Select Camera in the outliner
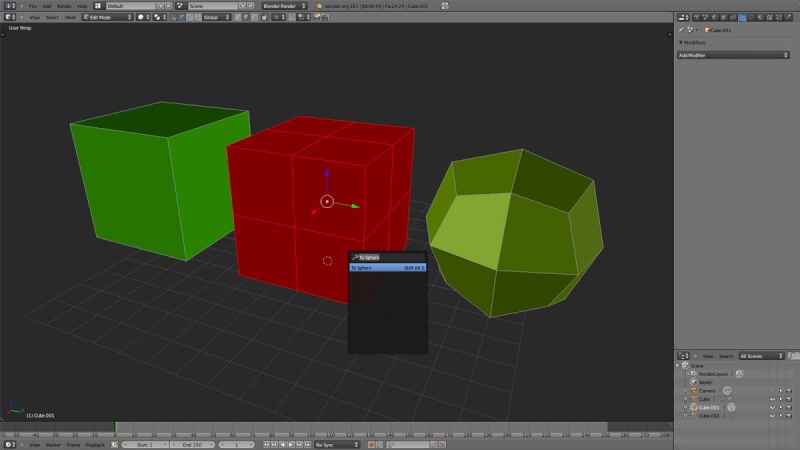This screenshot has height=450, width=800. click(707, 390)
